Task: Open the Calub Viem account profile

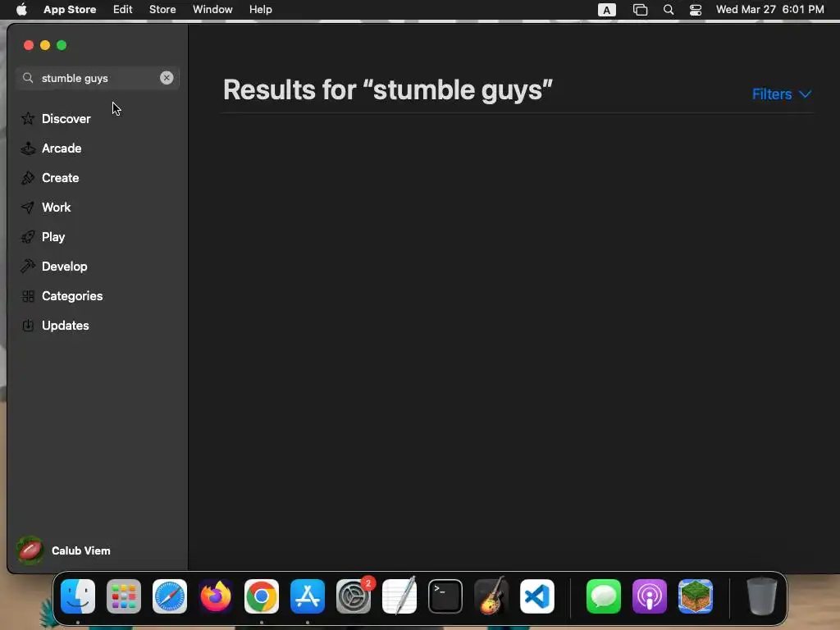Action: [64, 550]
